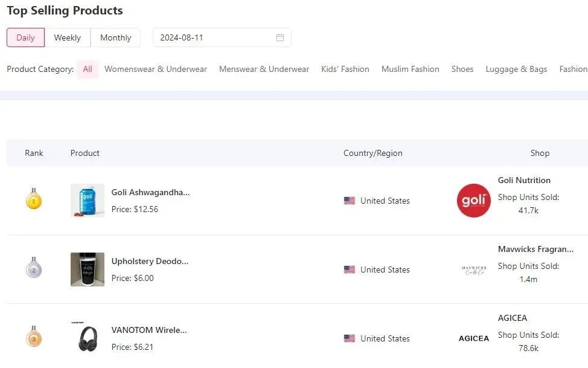Click the bronze rank 3 medal icon

(34, 338)
